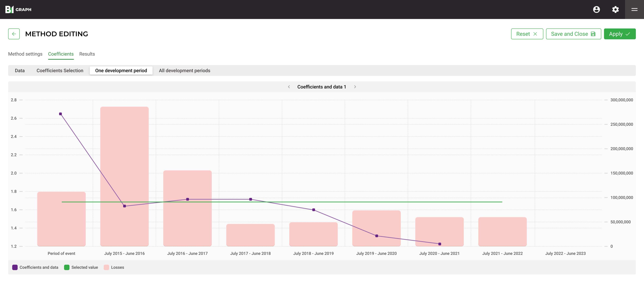The image size is (644, 305).
Task: Click the left chevron to show previous chart
Action: (289, 87)
